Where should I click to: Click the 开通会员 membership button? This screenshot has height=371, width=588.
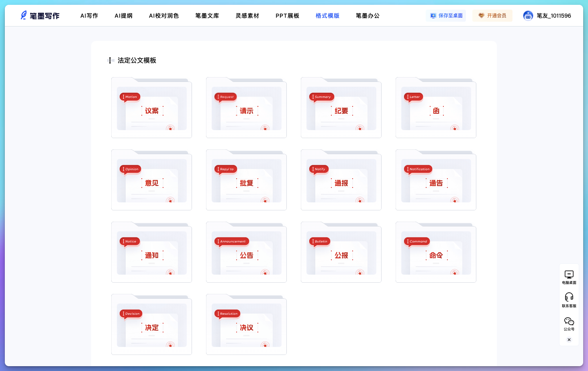coord(492,16)
